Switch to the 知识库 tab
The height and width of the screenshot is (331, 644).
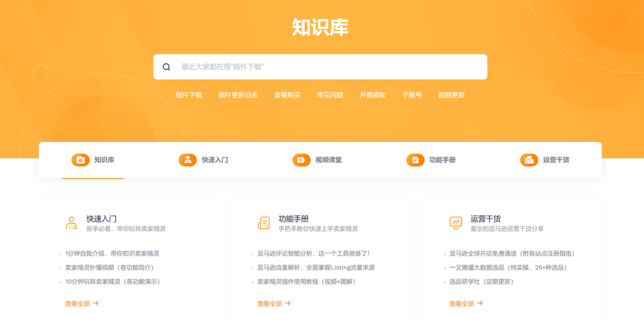tap(93, 160)
